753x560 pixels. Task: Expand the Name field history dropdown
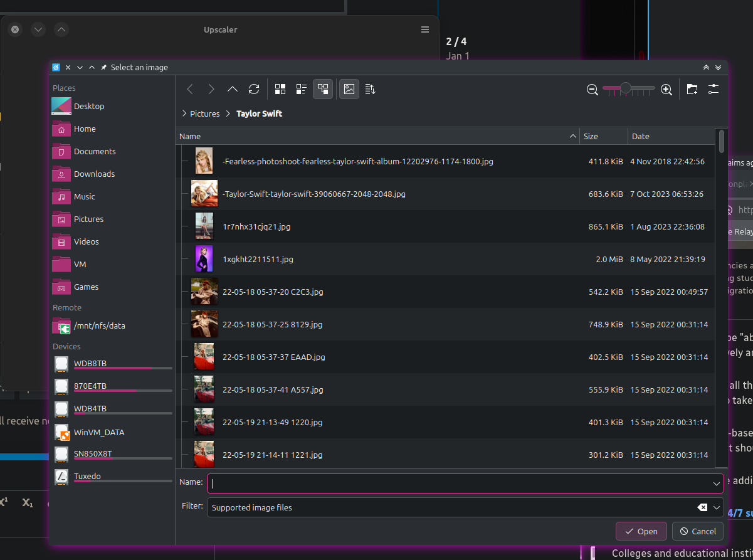pyautogui.click(x=716, y=483)
